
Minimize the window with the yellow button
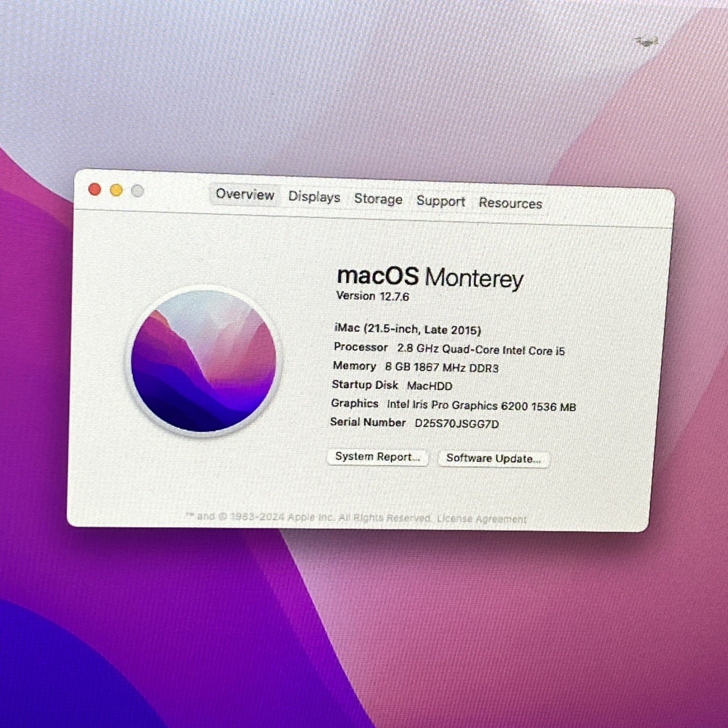(x=116, y=190)
